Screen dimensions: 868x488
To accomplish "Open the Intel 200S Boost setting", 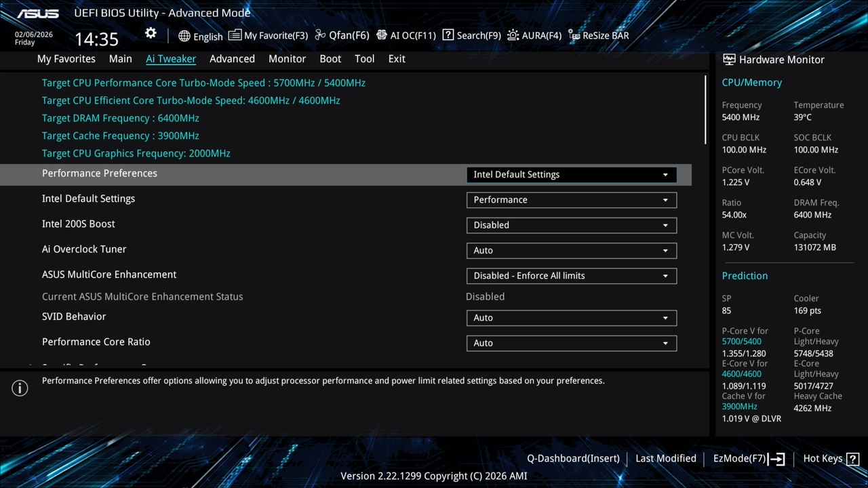I will pos(570,224).
